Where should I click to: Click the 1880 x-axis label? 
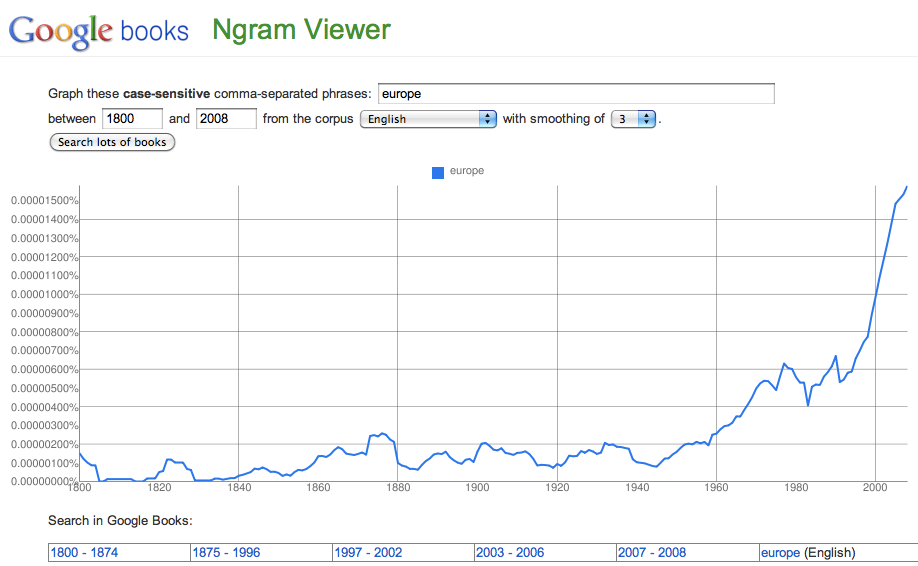(398, 487)
